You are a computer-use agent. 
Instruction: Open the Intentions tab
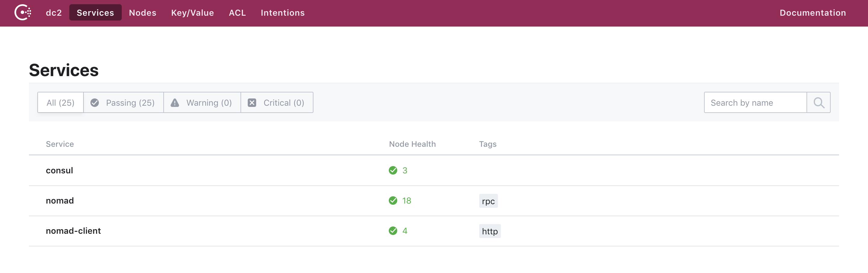coord(282,13)
